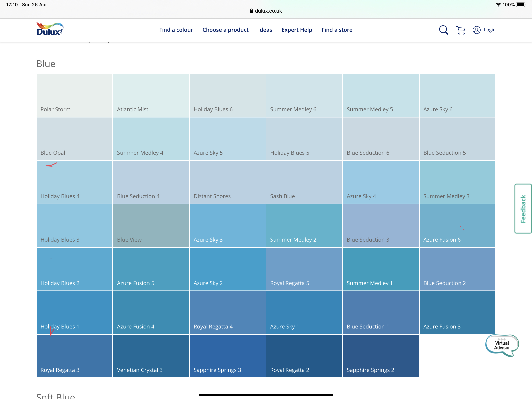The height and width of the screenshot is (399, 532).
Task: Open the Feedback side tab
Action: 523,208
